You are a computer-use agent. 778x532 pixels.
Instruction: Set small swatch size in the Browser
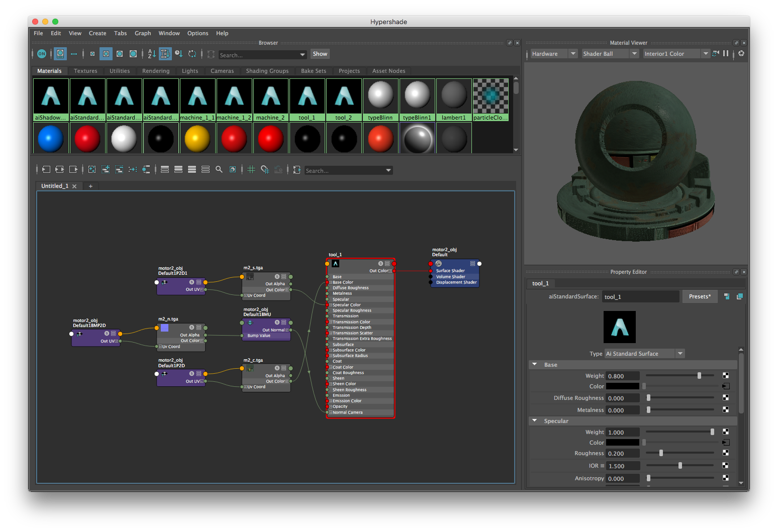click(92, 54)
